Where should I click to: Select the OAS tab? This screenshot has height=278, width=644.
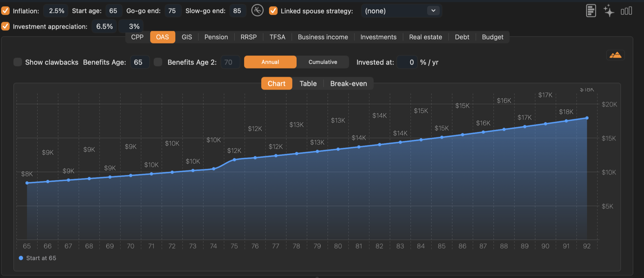pyautogui.click(x=162, y=37)
